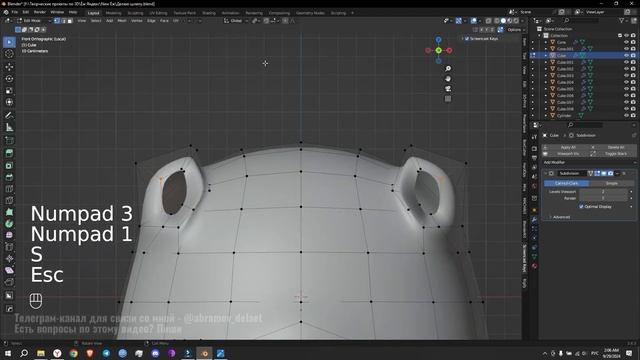Select the Move tool
The image size is (640, 360).
[x=9, y=67]
